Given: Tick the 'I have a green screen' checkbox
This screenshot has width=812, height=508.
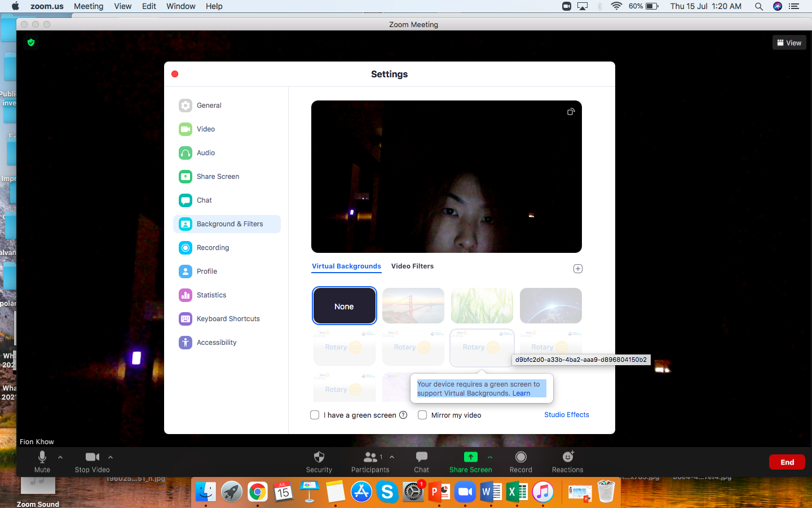Looking at the screenshot, I should click(315, 415).
